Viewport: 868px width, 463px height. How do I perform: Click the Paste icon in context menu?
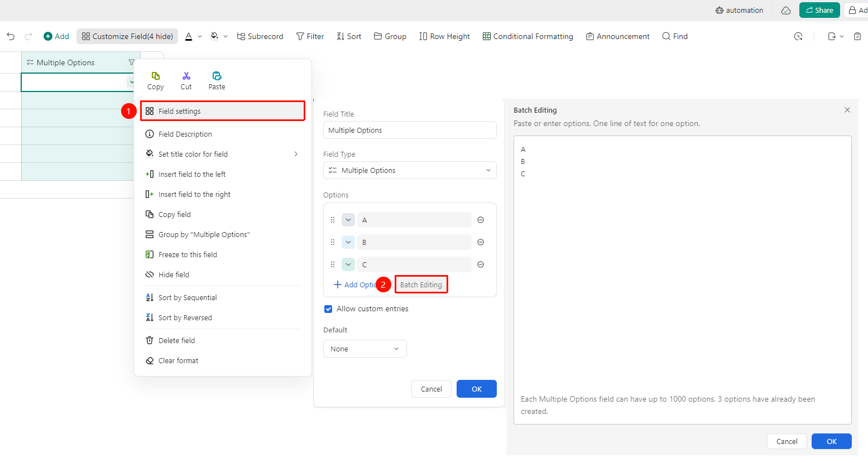pos(217,76)
